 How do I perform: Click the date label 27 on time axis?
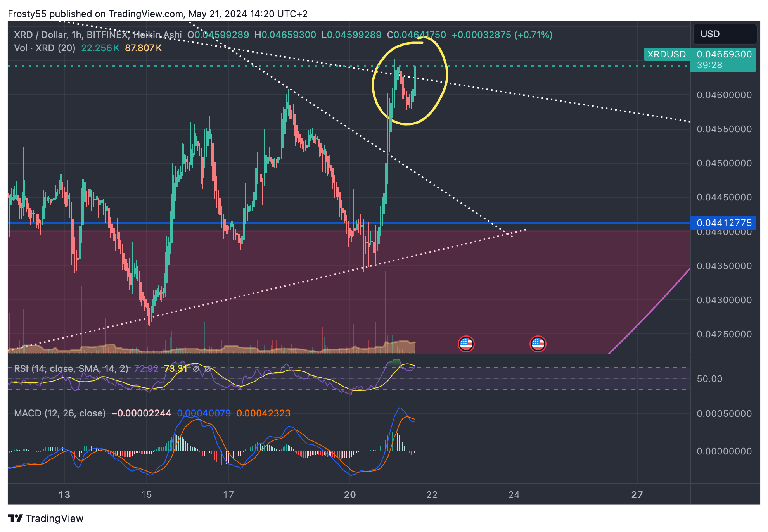[x=637, y=495]
